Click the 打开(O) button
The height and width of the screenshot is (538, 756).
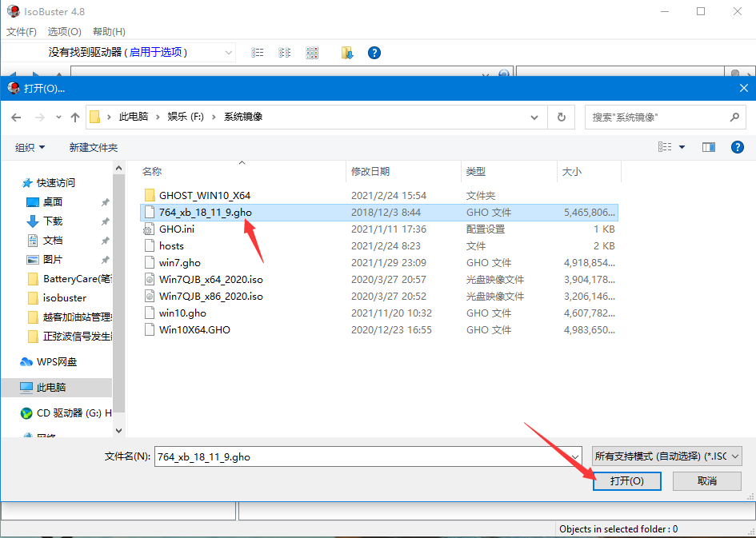pos(626,481)
